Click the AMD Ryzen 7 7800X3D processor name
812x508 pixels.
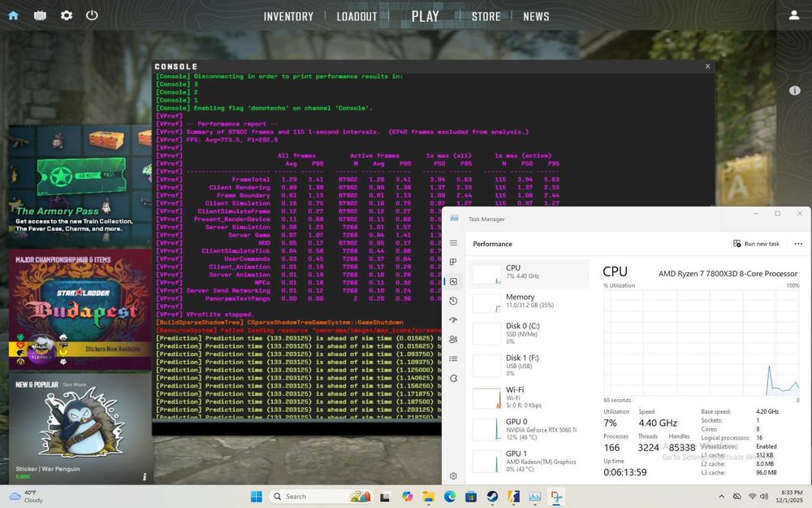tap(728, 273)
